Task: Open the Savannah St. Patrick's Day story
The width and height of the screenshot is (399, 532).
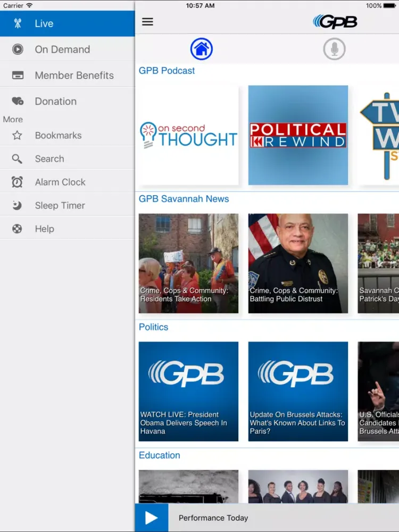Action: [378, 263]
